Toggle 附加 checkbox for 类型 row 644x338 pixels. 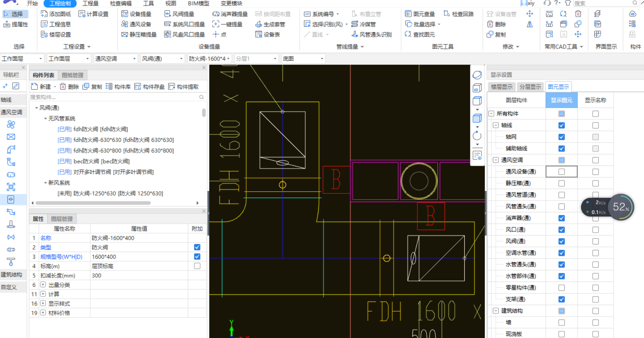[x=197, y=247]
